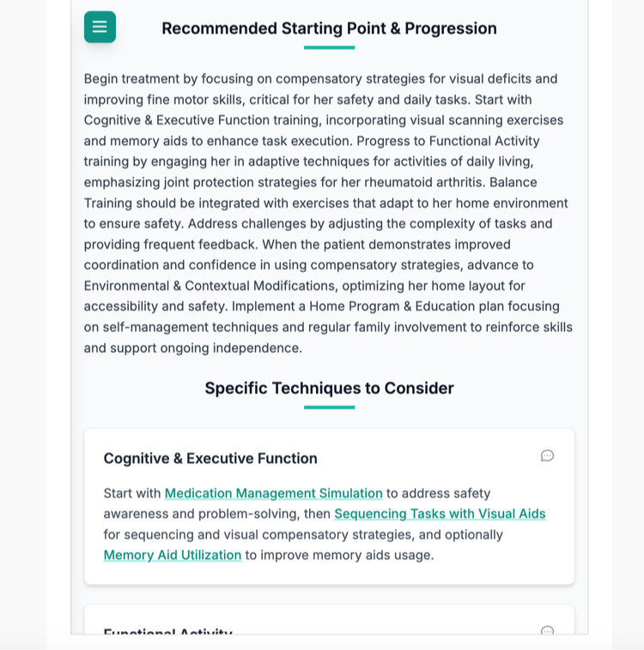
Task: Follow the Memory Aid Utilization link
Action: (x=173, y=555)
